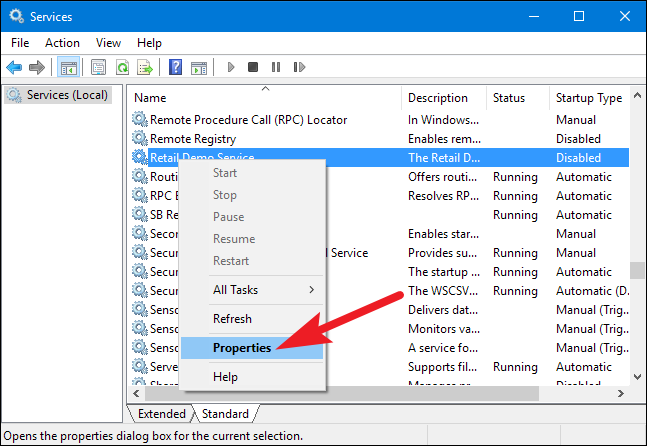
Task: Sort by the Startup Type column header
Action: pyautogui.click(x=588, y=98)
